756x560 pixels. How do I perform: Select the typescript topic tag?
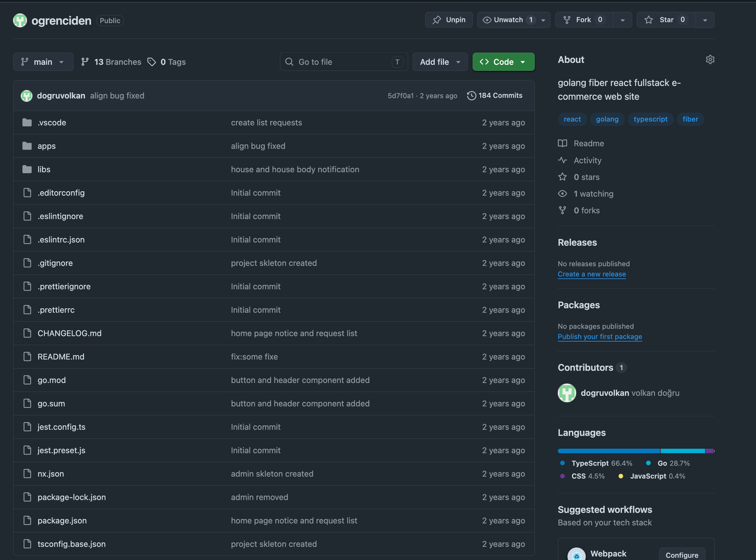point(651,119)
